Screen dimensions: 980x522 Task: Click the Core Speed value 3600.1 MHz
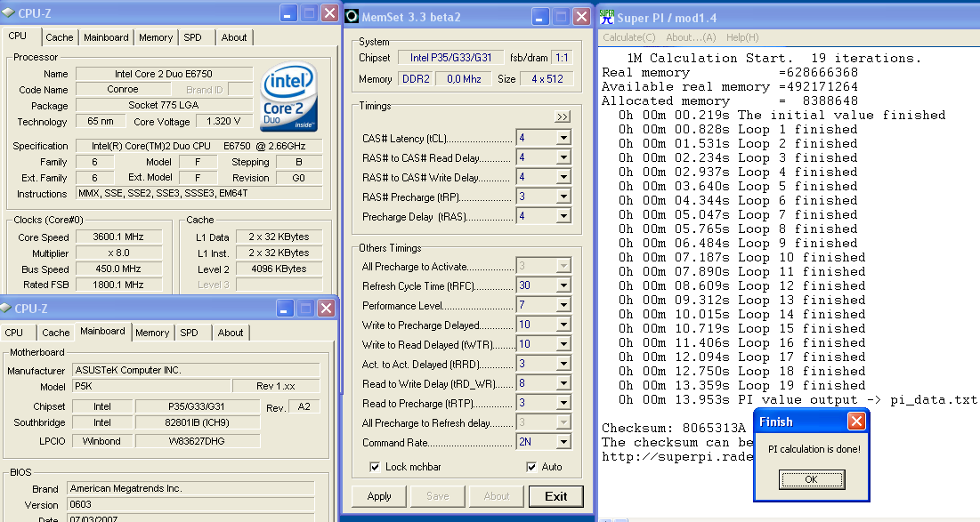(118, 237)
